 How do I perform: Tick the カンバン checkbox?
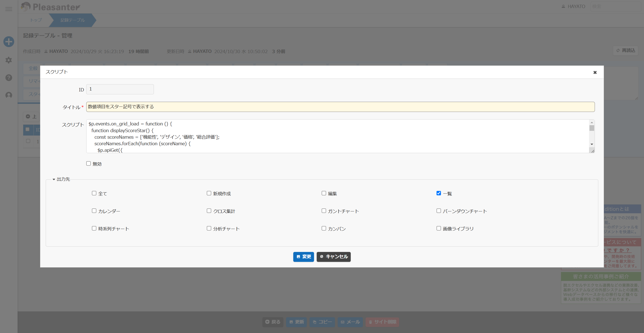tap(324, 228)
